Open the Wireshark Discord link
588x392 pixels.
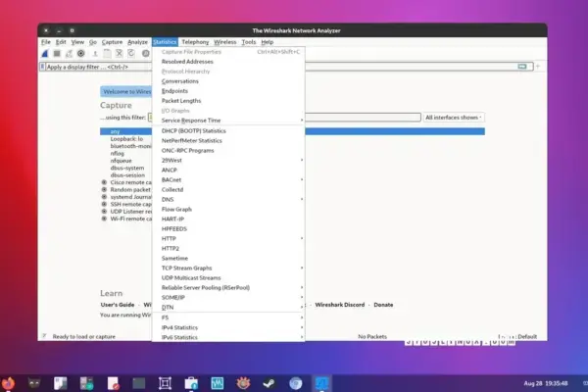(x=340, y=305)
